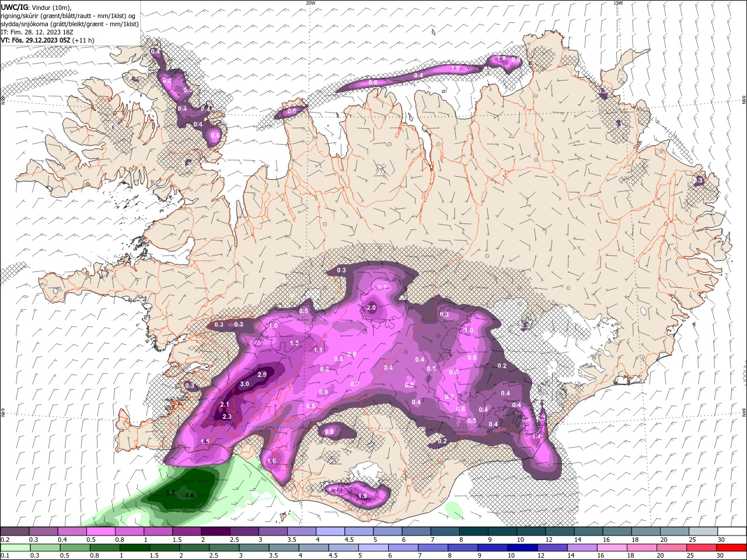
Task: Click the 3.0 snowfall maximum value
Action: point(245,384)
